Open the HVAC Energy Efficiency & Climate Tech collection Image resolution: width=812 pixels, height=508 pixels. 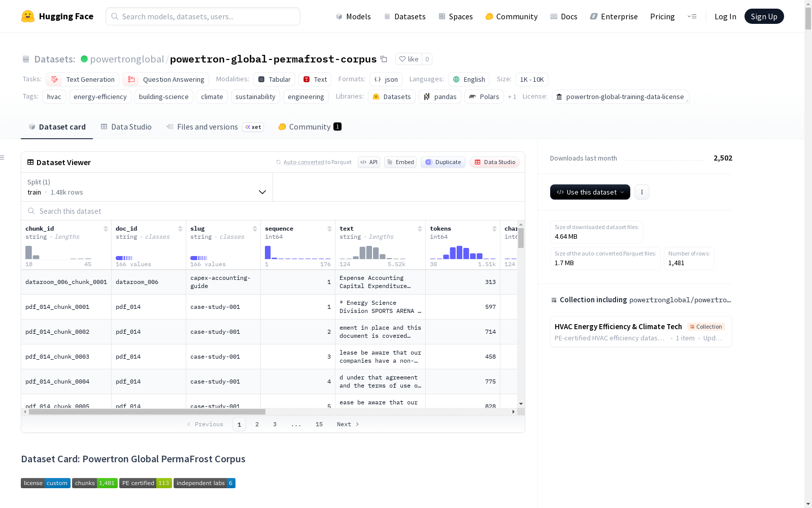641,332
